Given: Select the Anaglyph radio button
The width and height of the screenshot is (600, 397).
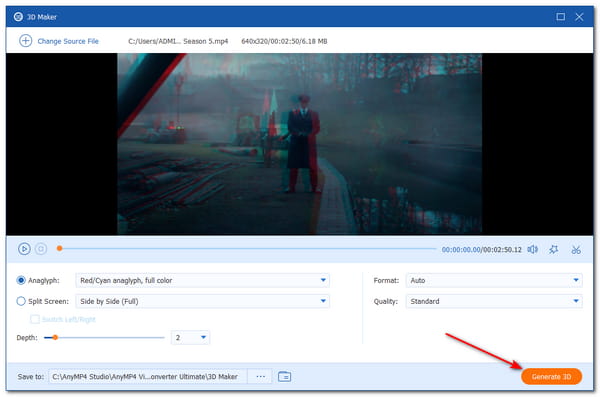Looking at the screenshot, I should [21, 280].
